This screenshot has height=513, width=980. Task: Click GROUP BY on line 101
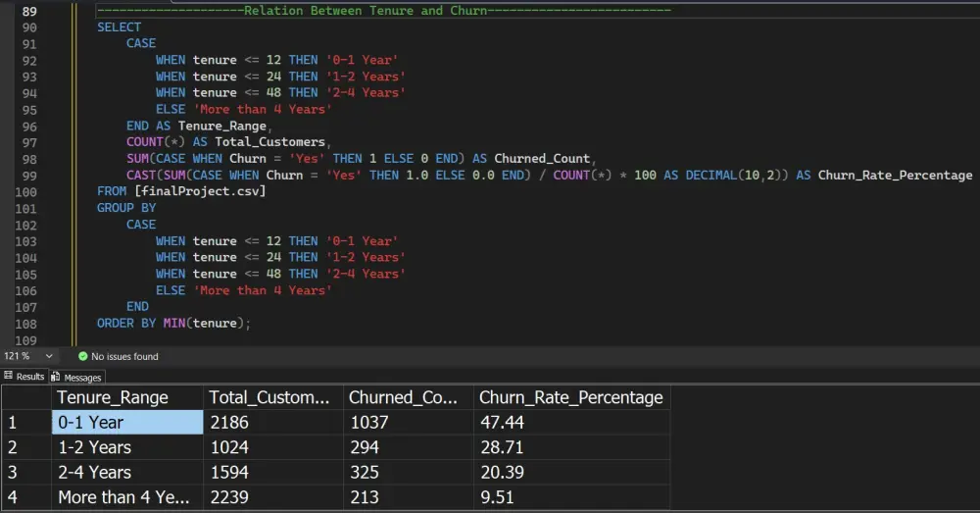(126, 208)
